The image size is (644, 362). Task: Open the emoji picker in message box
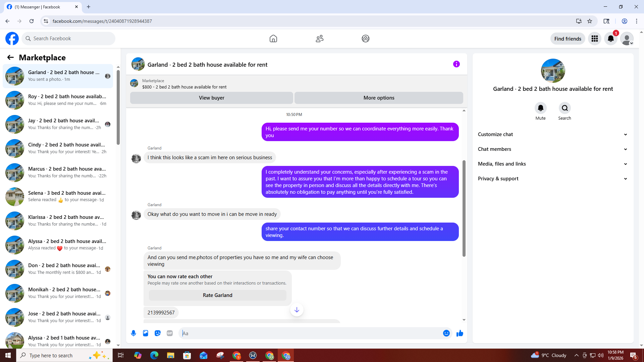pyautogui.click(x=446, y=333)
